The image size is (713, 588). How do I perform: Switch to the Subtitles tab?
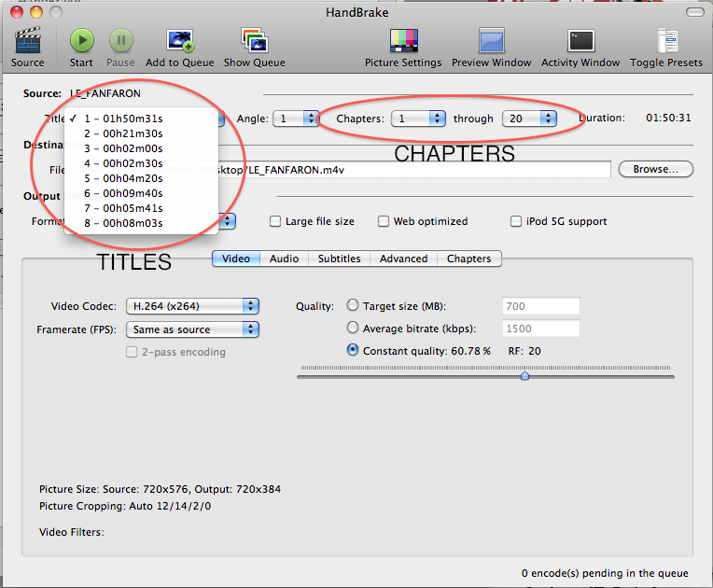point(339,259)
